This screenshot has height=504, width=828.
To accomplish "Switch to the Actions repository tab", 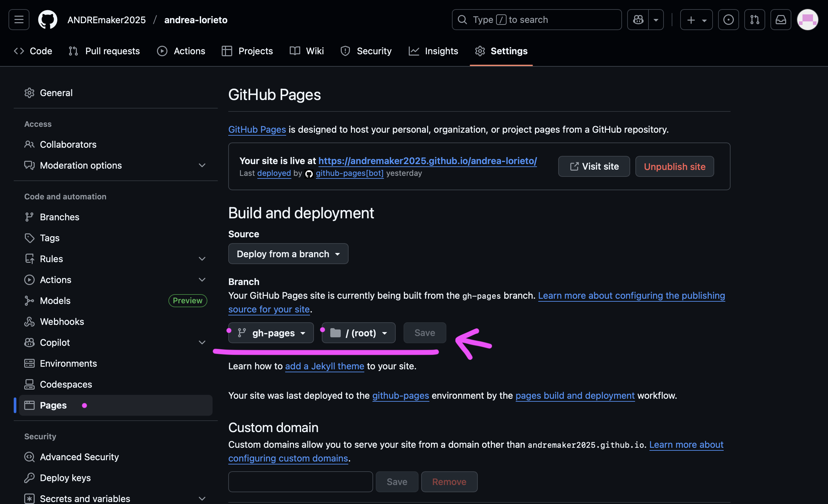I will point(181,51).
